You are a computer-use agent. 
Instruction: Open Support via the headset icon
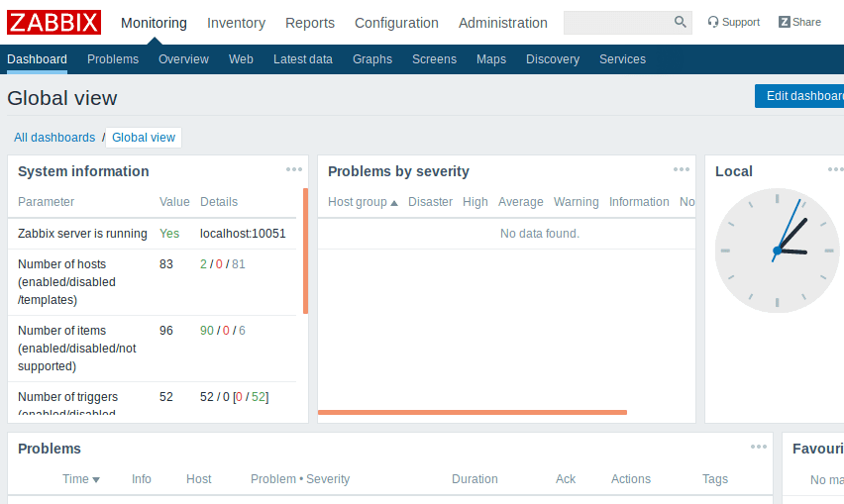(713, 22)
